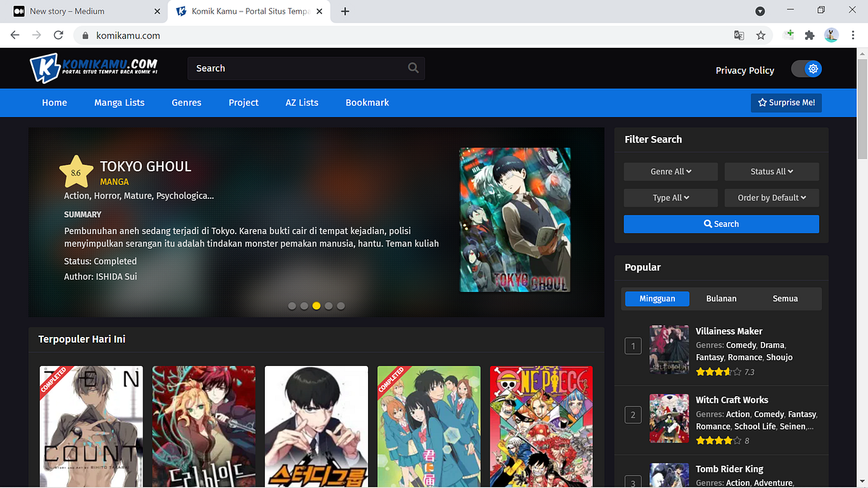Select the Mingguan popular tab

coord(657,298)
